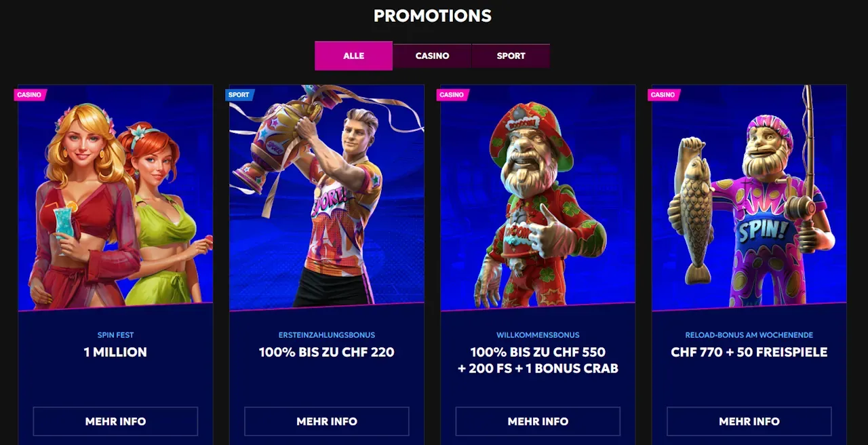
Task: Click the trophy-holding athlete promo image
Action: pos(327,198)
